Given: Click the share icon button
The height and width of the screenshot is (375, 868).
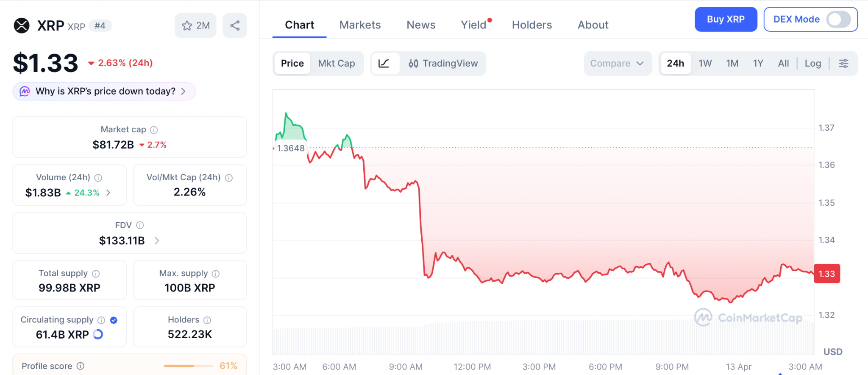Looking at the screenshot, I should pos(235,25).
